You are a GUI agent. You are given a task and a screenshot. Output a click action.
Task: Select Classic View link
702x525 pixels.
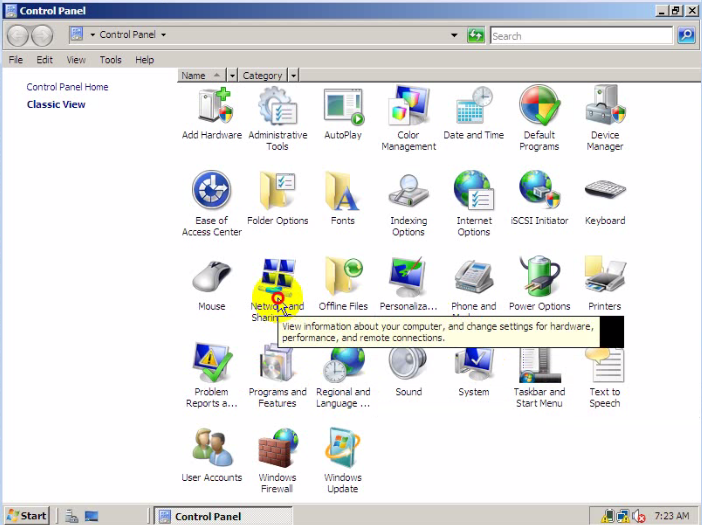[x=56, y=104]
